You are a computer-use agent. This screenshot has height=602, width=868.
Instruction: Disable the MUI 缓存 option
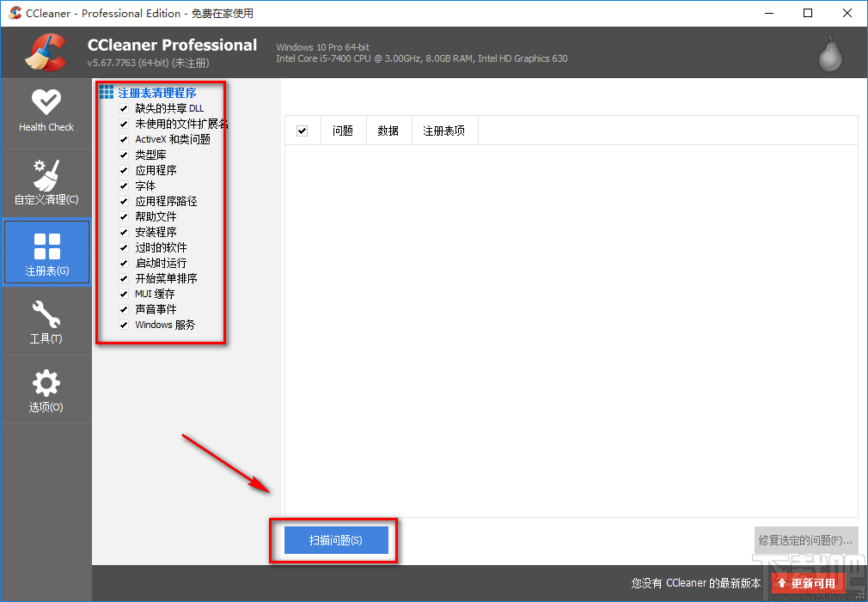pos(123,293)
